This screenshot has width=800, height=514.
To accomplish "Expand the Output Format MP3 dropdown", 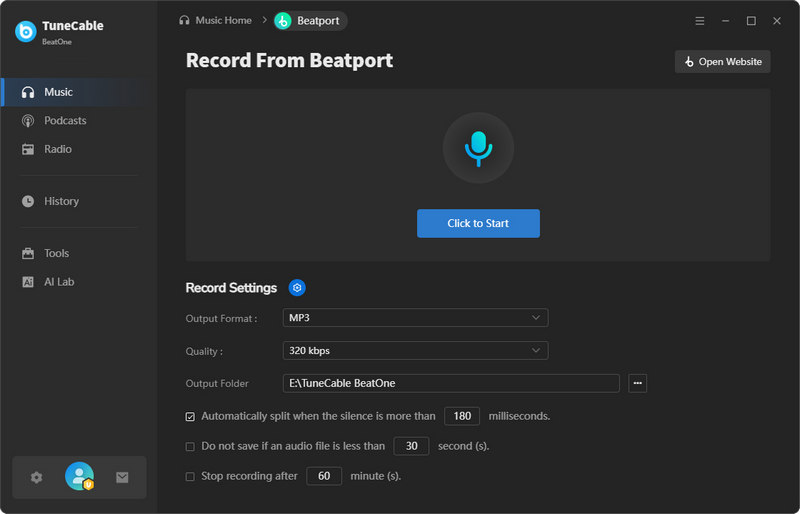I will [x=415, y=317].
